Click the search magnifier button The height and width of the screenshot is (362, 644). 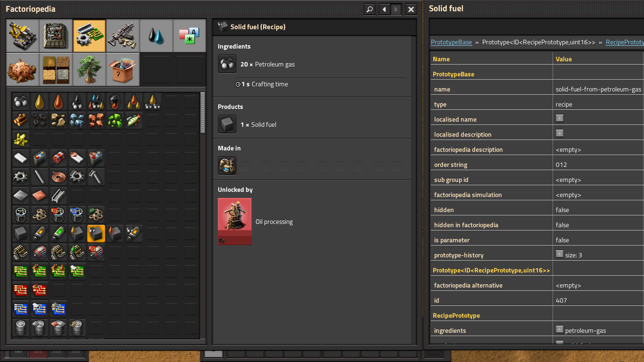[370, 9]
